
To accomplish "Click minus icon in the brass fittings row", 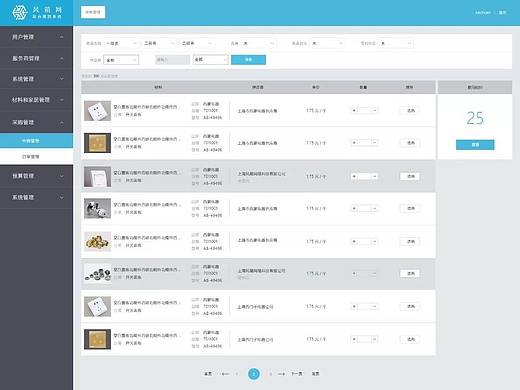I will pos(374,241).
